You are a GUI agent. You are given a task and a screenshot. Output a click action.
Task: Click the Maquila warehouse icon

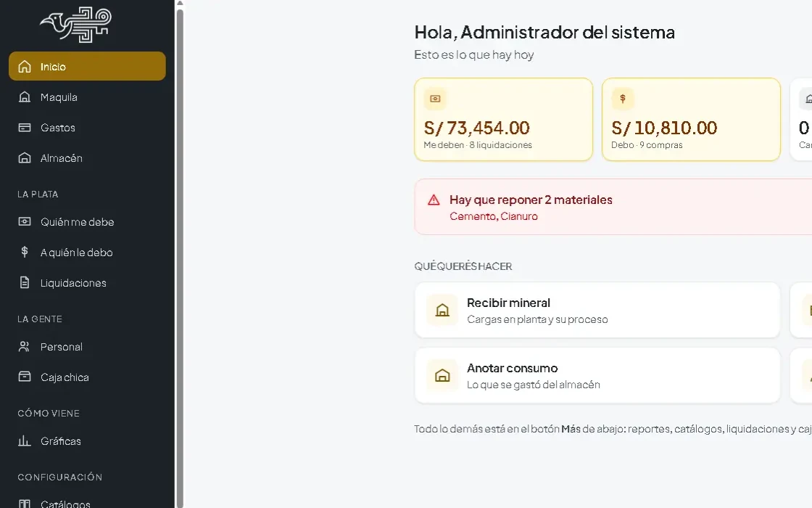(25, 97)
